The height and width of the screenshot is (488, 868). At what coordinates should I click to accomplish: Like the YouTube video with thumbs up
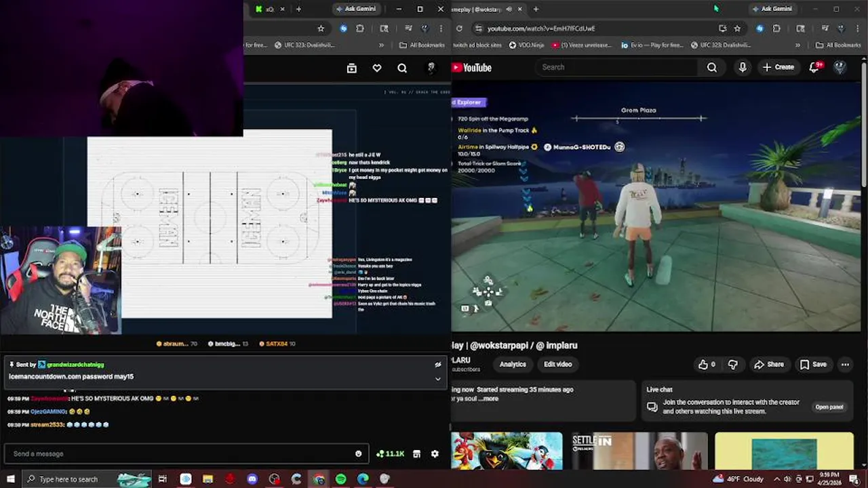point(707,365)
